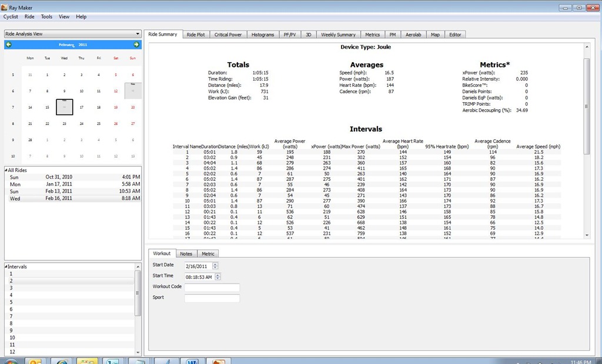The width and height of the screenshot is (602, 364).
Task: Go to previous month with green left arrow
Action: pyautogui.click(x=8, y=45)
